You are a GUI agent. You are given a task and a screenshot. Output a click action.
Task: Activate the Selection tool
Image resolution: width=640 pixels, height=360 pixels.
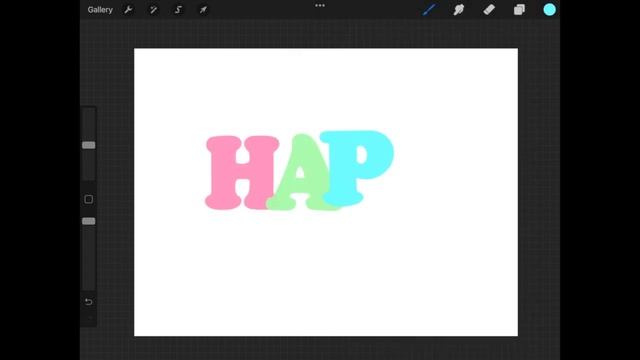pos(178,10)
